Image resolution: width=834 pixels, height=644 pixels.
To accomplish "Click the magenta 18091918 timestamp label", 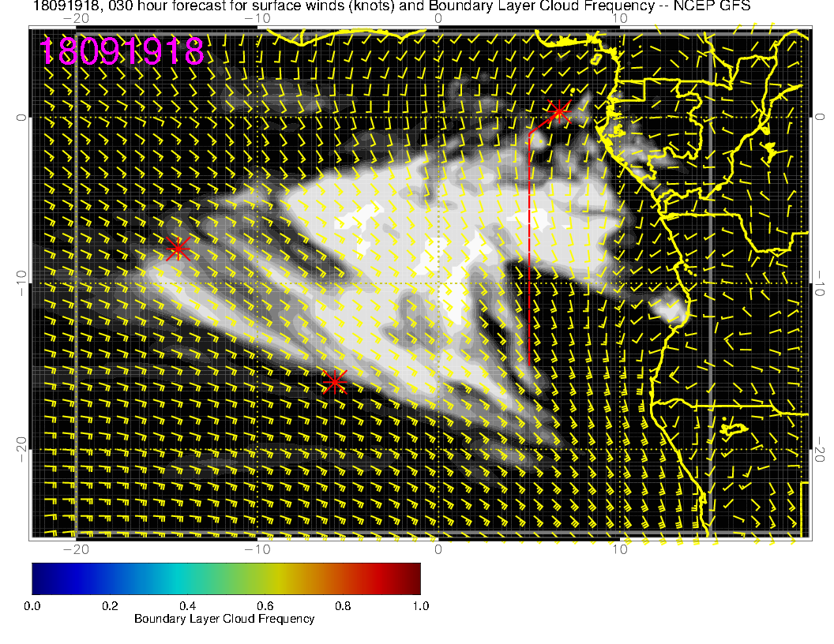I will (x=122, y=51).
